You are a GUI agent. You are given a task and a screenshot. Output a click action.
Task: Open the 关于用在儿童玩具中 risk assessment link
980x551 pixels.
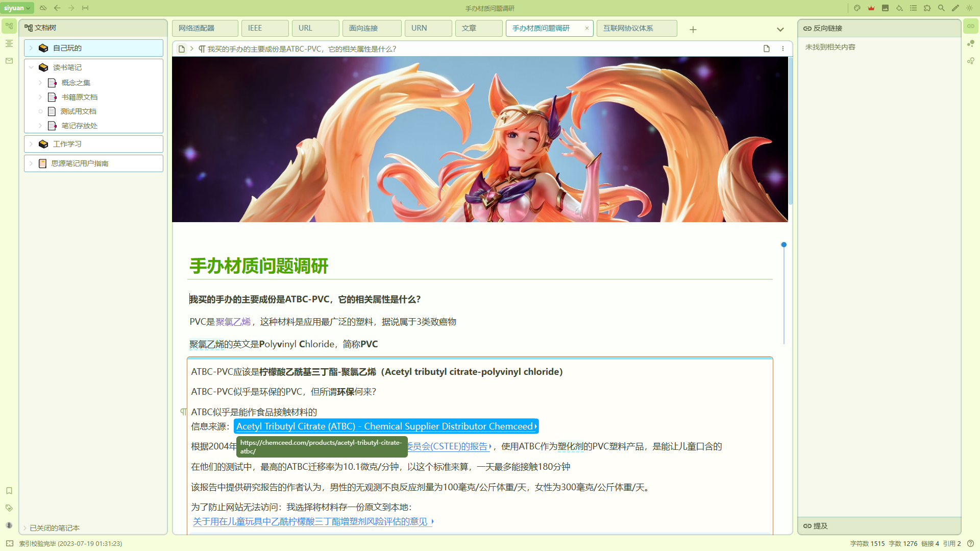(x=313, y=521)
